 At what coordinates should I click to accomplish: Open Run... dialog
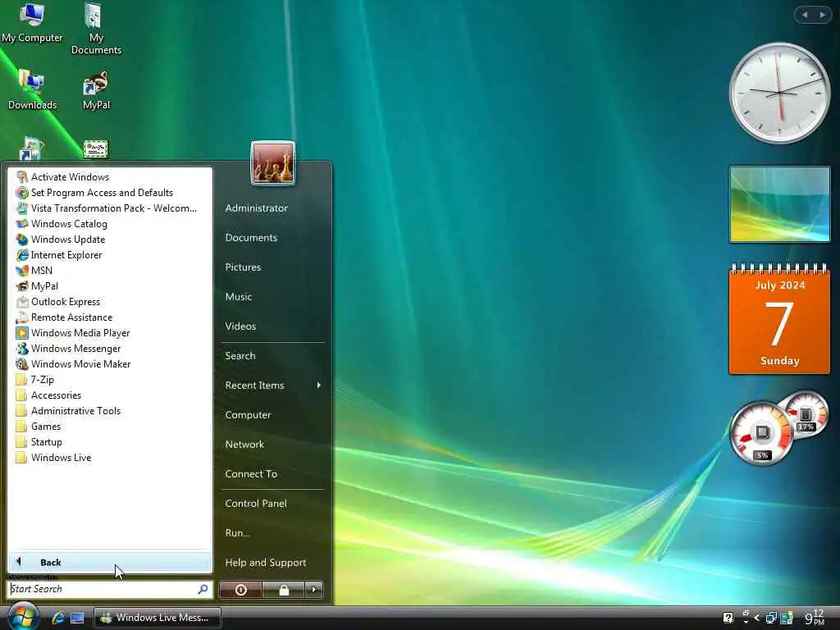point(237,532)
